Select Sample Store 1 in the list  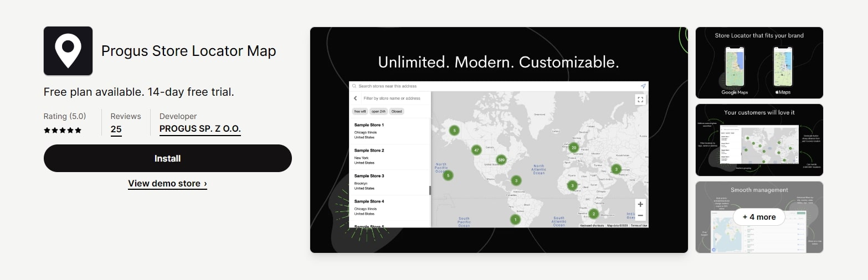[390, 131]
